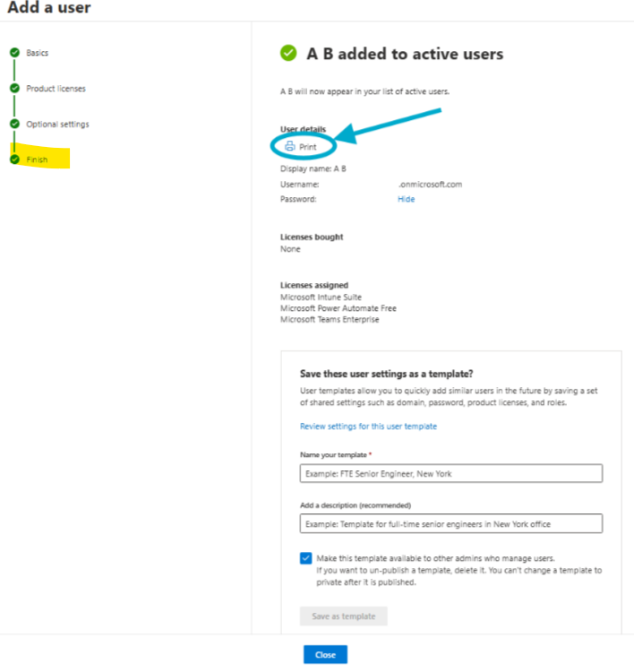Select the Finish step
The width and height of the screenshot is (634, 672).
coord(37,159)
